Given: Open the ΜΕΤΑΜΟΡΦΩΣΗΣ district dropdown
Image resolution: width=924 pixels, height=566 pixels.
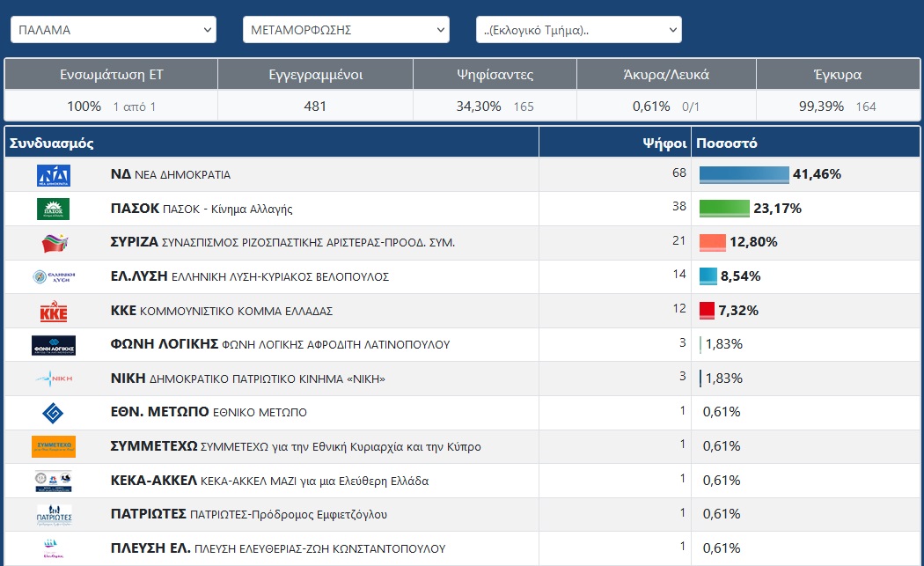Looking at the screenshot, I should pyautogui.click(x=346, y=29).
